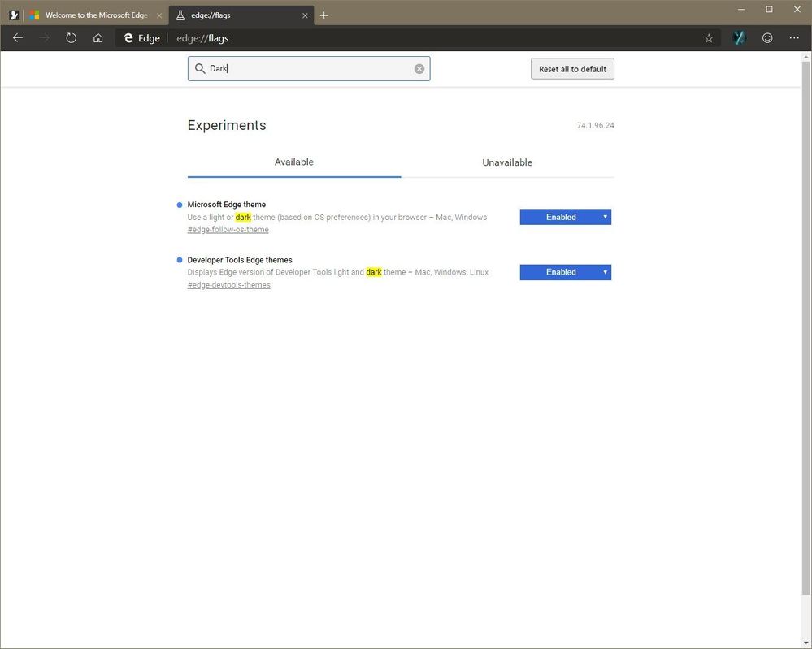Open a new tab with the plus button

[x=323, y=15]
